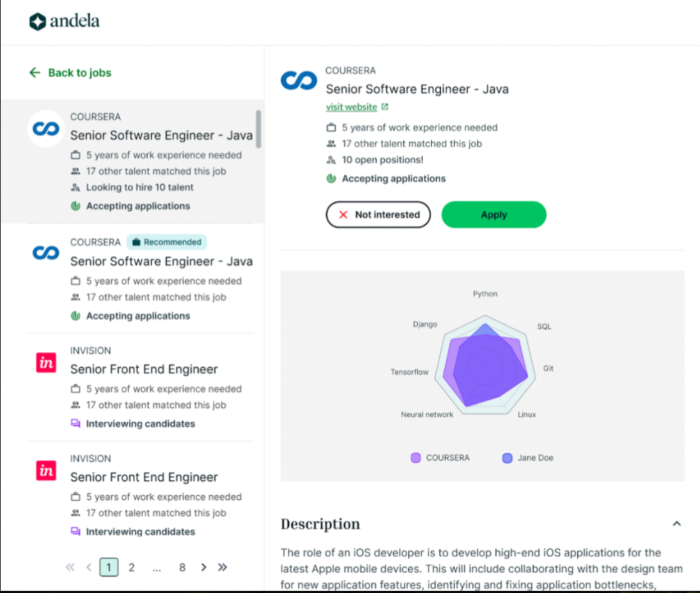The width and height of the screenshot is (700, 593).
Task: Go to the next page of jobs
Action: click(x=203, y=567)
